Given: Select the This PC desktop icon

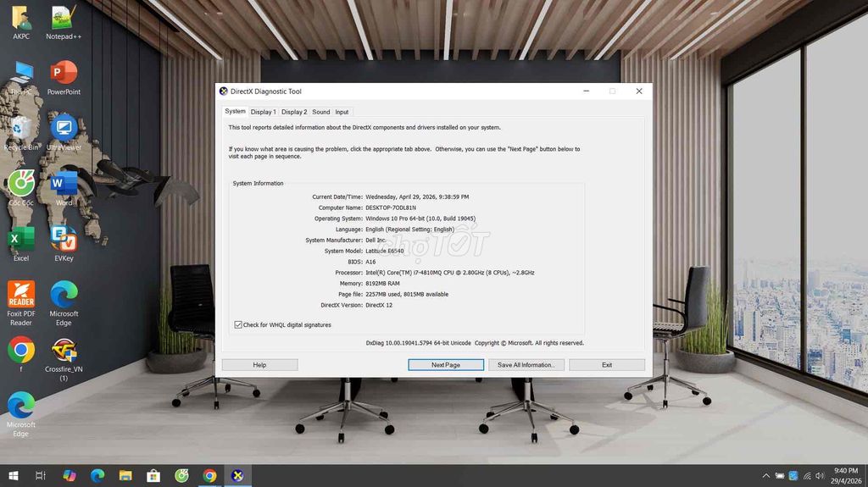Looking at the screenshot, I should [21, 77].
